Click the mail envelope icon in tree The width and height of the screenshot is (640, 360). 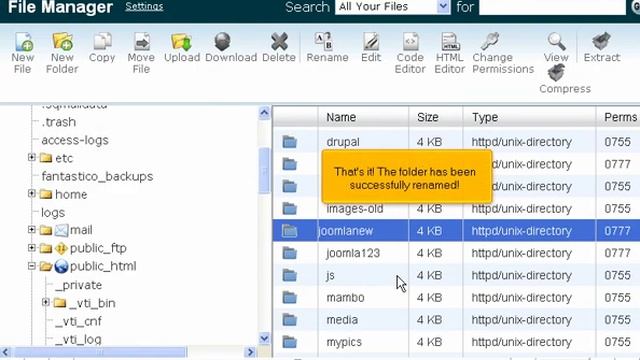click(x=61, y=230)
